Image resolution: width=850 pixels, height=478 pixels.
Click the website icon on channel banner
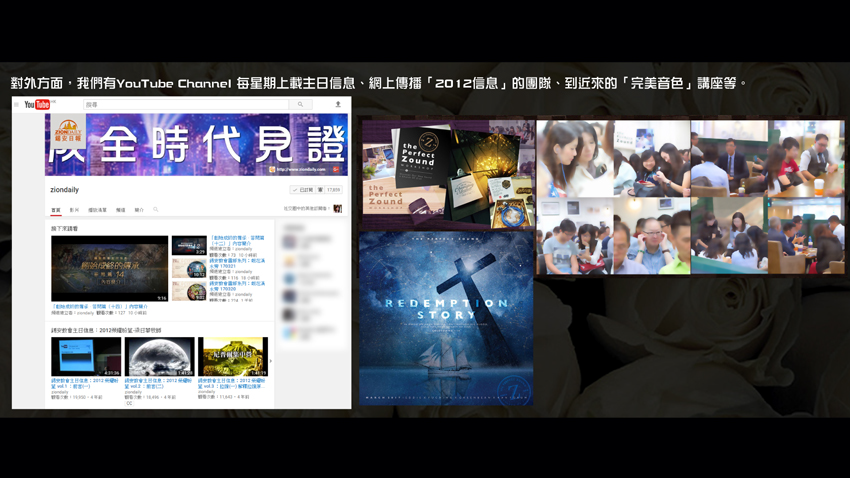pos(272,170)
